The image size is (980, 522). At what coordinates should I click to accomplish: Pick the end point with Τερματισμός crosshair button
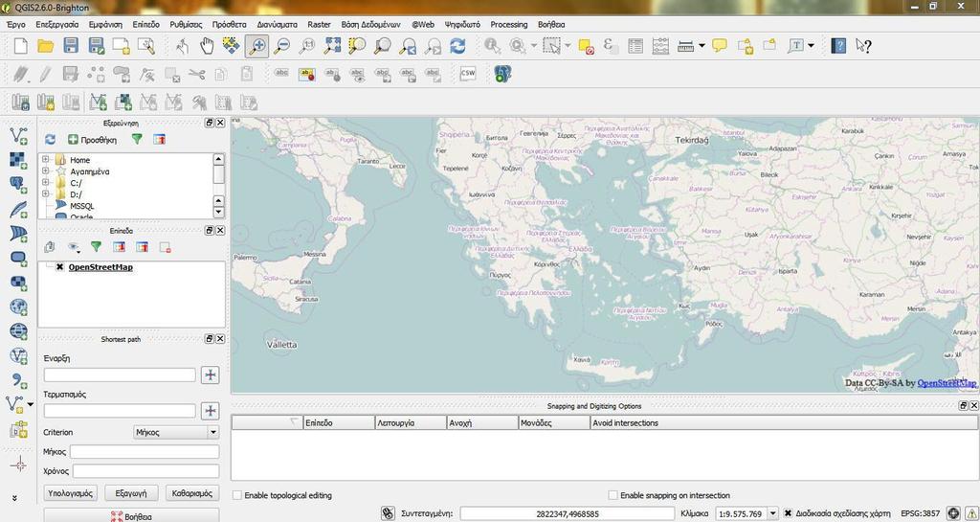210,411
